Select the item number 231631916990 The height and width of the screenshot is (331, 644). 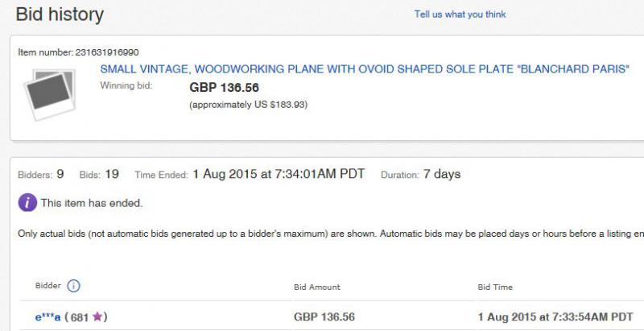[x=107, y=52]
